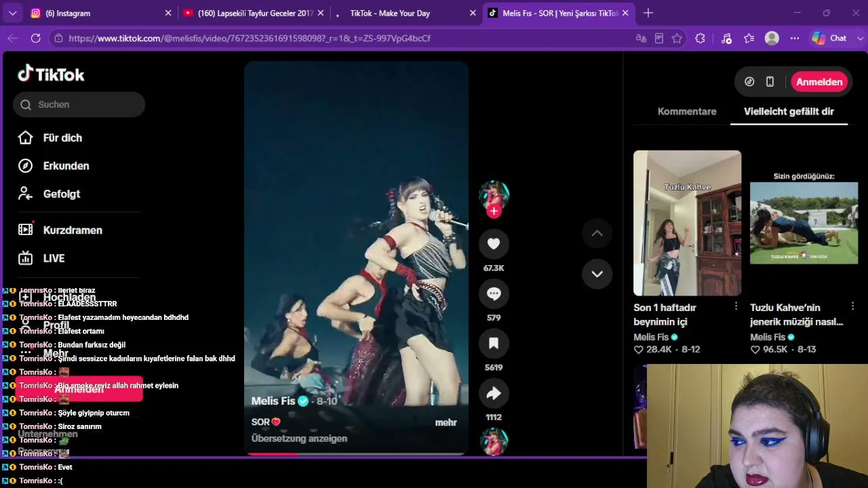Switch to the Kommentare tab

click(x=687, y=112)
